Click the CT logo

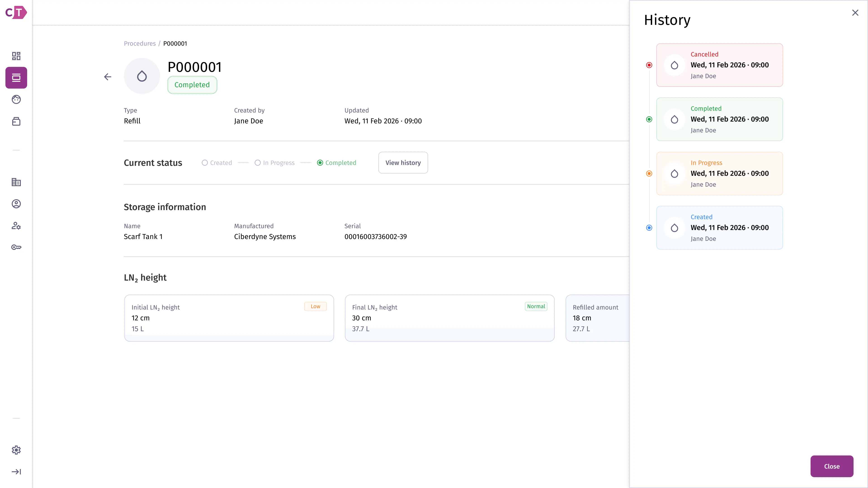coord(16,12)
